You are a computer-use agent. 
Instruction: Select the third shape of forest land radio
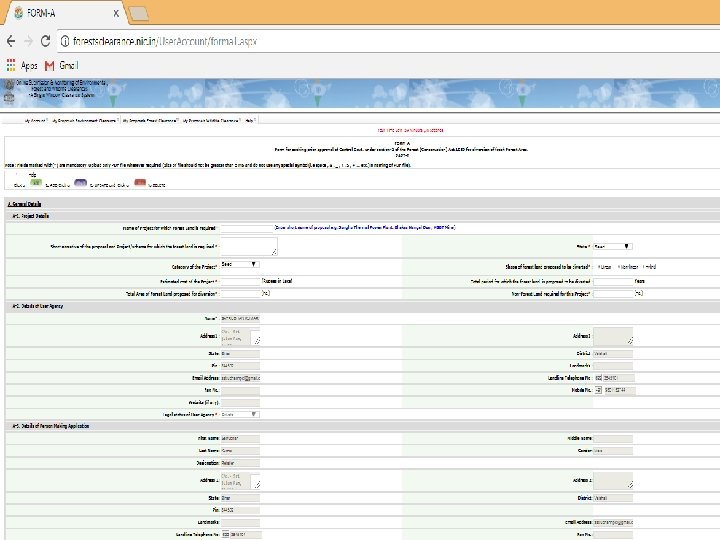pos(644,267)
